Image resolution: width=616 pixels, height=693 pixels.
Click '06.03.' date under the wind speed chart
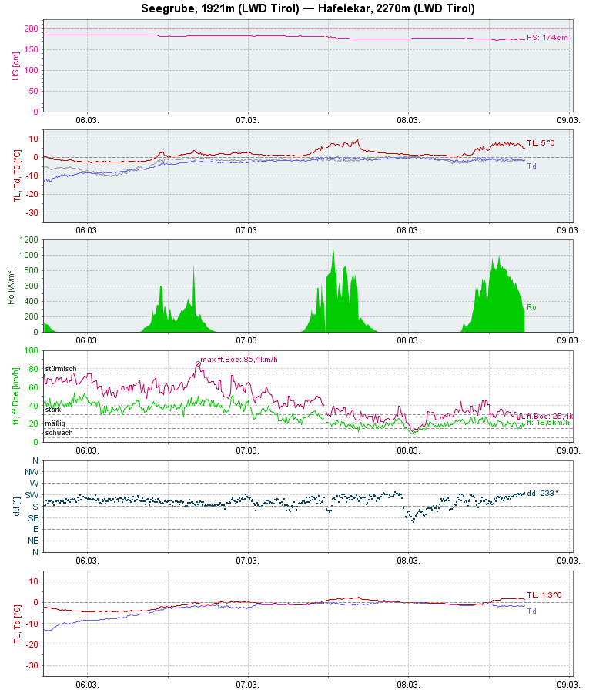(x=87, y=450)
